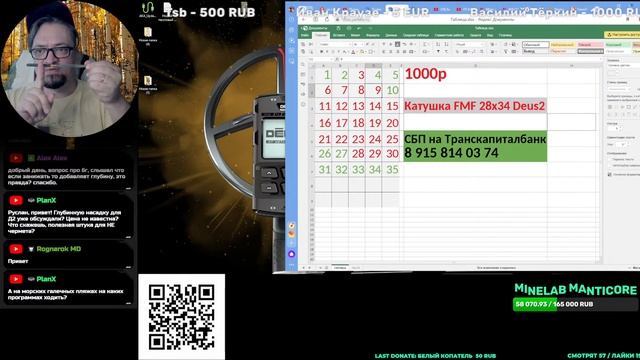Image resolution: width=640 pixels, height=360 pixels.
Task: Click the Print icon in the green header
Action: tap(349, 28)
